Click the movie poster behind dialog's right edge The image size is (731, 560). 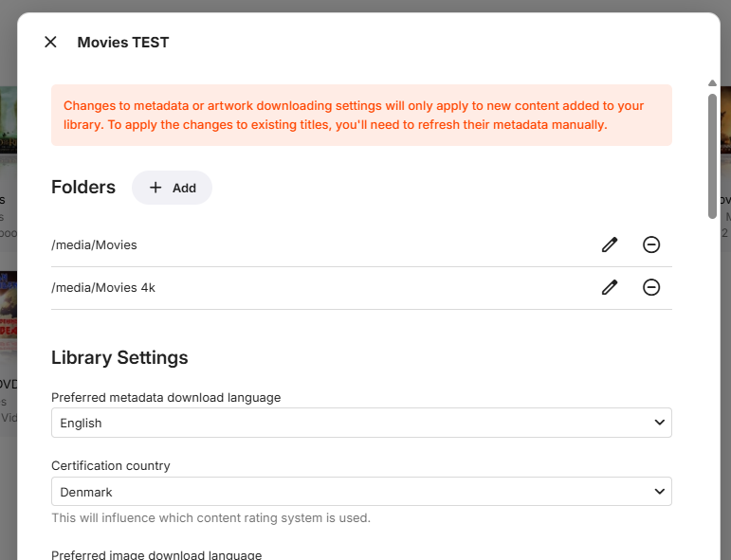(x=724, y=120)
